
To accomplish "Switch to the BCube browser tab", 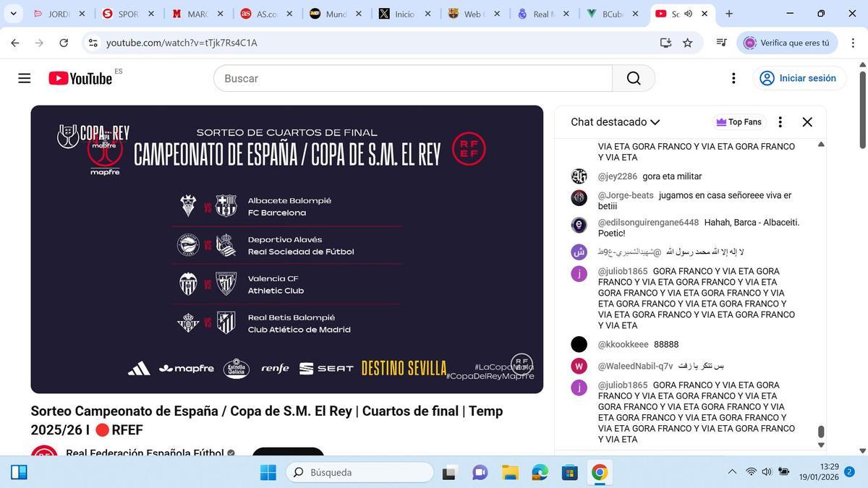I will click(x=611, y=13).
